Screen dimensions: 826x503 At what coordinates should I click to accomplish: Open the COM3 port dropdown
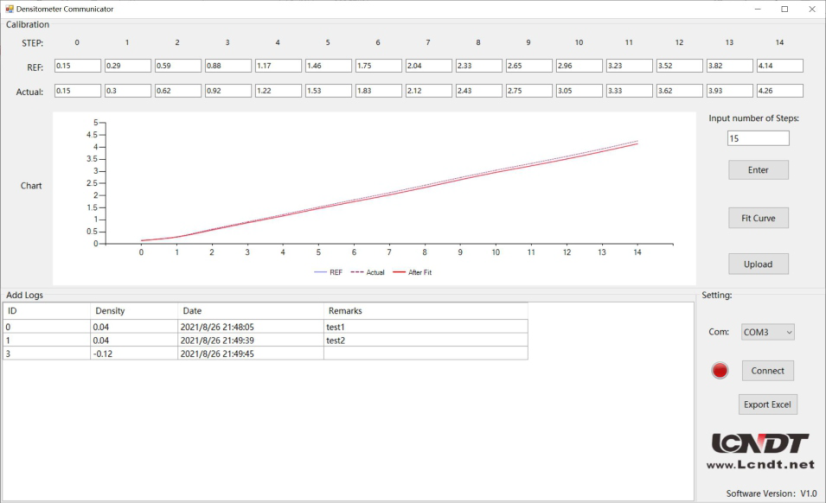point(768,332)
